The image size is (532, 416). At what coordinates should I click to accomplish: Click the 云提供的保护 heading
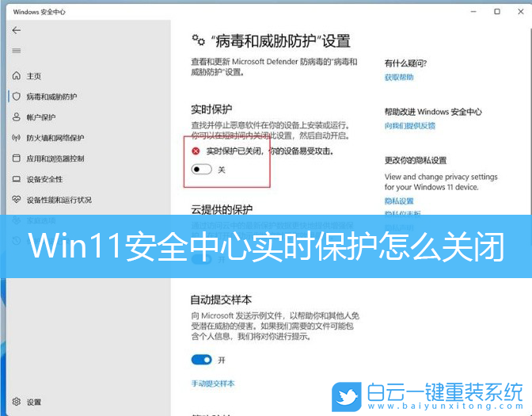pyautogui.click(x=222, y=209)
